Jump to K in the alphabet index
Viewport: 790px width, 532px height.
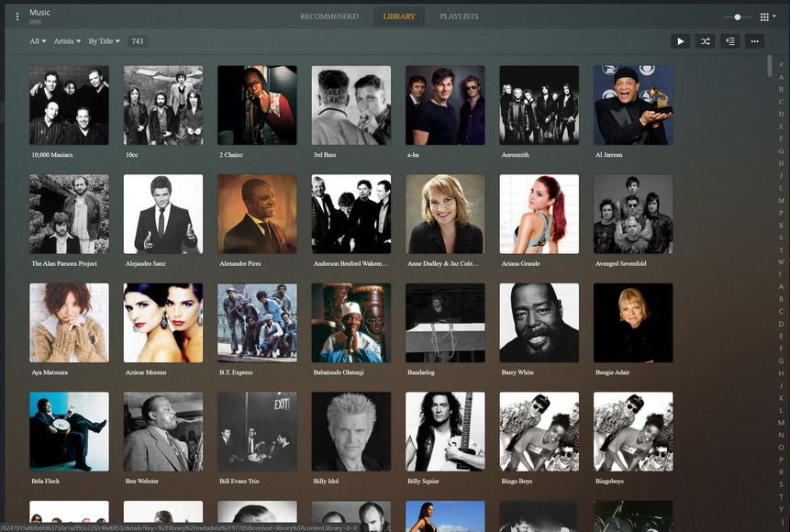point(781,398)
